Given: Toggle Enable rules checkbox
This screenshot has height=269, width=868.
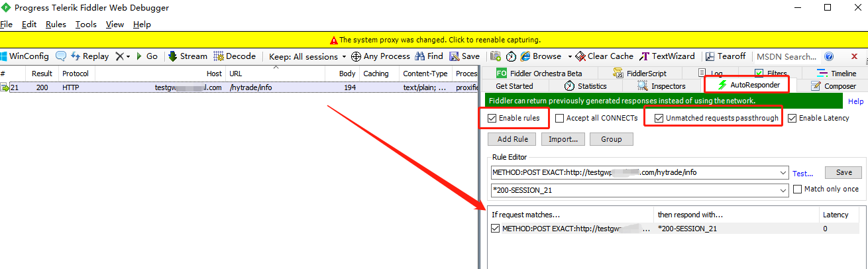Looking at the screenshot, I should point(492,118).
